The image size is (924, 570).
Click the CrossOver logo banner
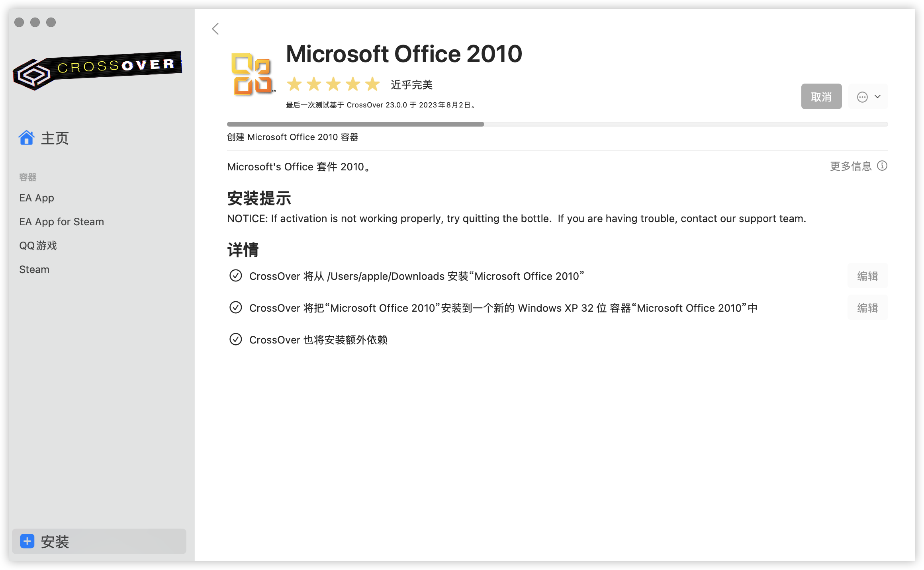[x=98, y=70]
